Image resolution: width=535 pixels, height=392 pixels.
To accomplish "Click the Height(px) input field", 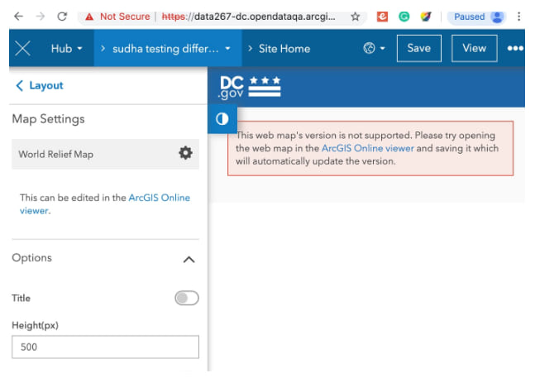I will click(106, 347).
